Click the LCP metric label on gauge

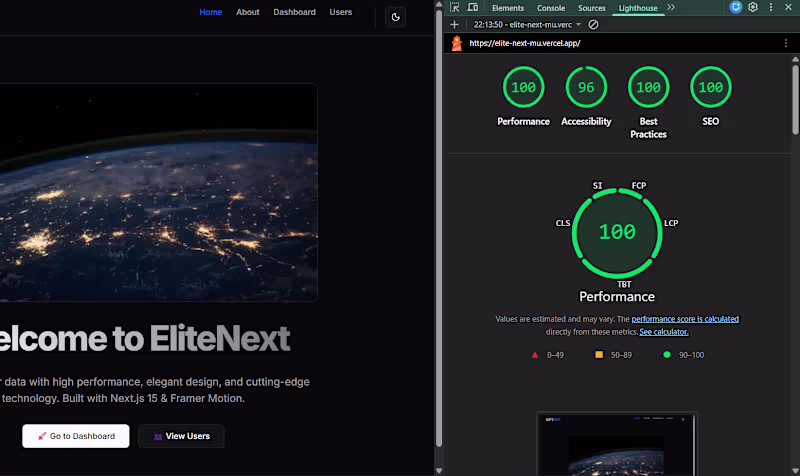point(671,223)
